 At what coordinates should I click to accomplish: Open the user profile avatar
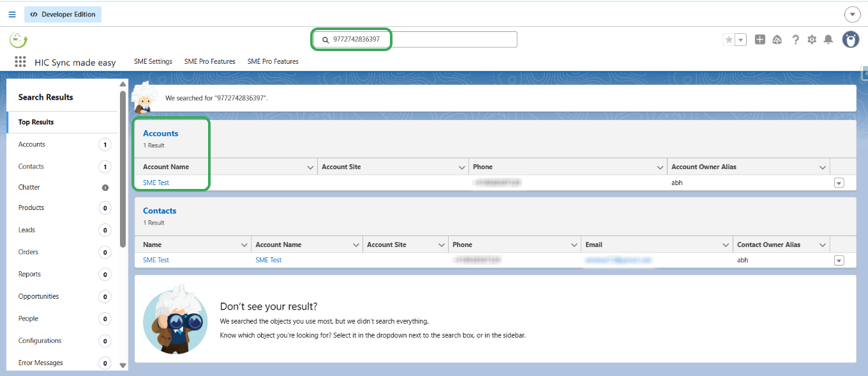coord(850,40)
